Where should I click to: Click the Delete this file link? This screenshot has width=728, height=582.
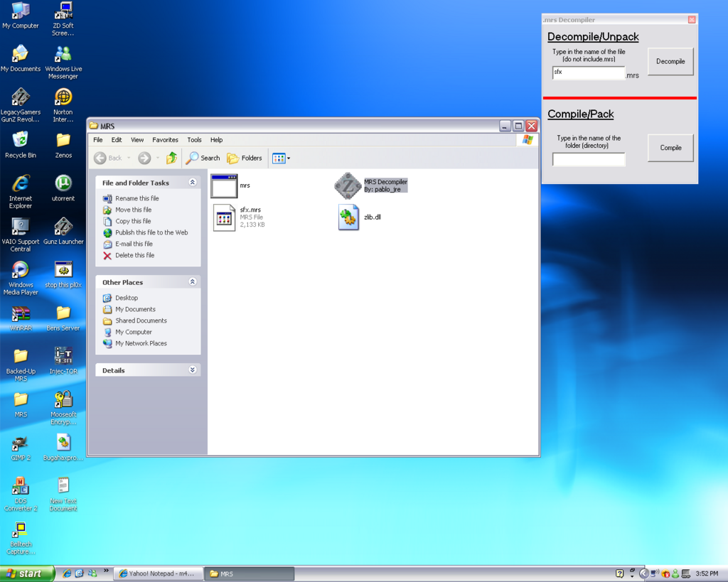click(x=134, y=255)
